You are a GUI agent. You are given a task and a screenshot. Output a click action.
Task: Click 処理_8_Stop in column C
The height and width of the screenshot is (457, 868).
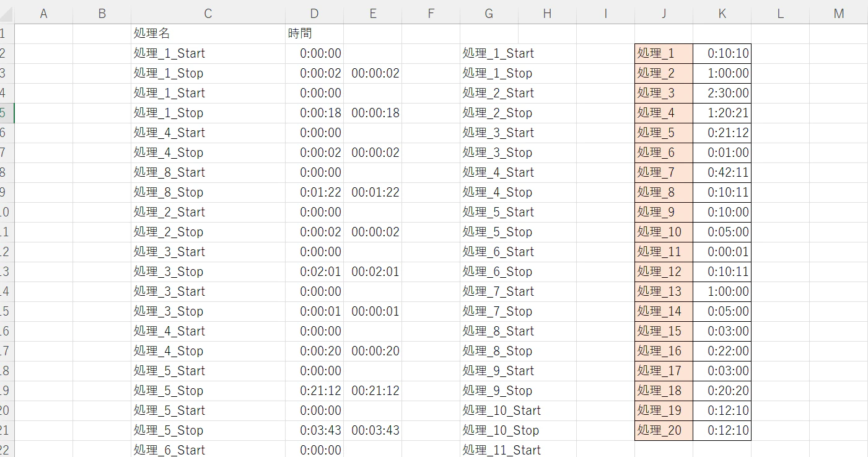[x=208, y=192]
